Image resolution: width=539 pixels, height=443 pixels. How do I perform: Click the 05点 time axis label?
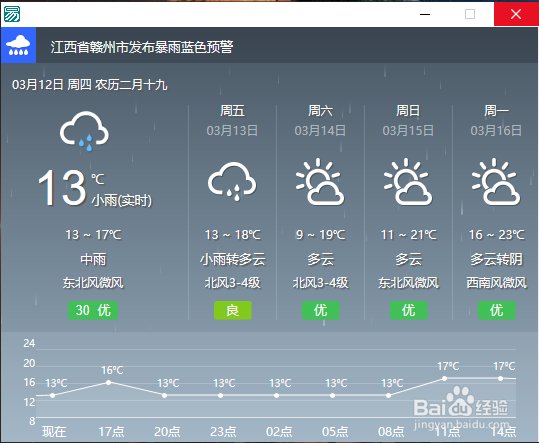(335, 432)
